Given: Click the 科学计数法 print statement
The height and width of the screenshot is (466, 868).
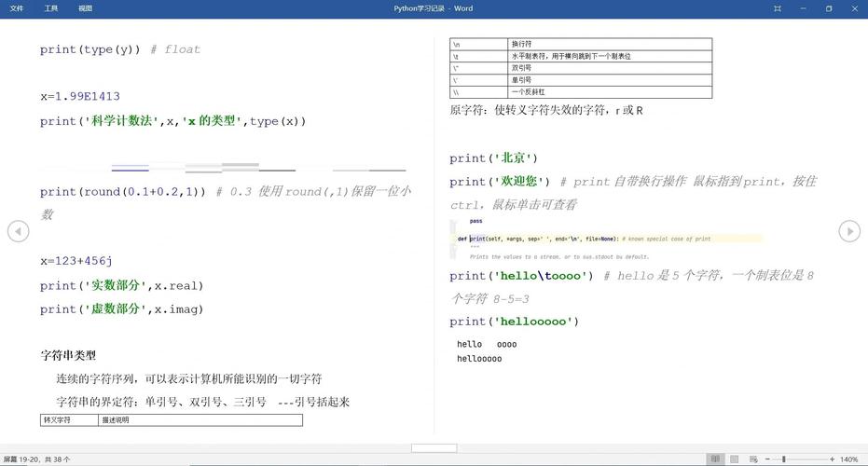Looking at the screenshot, I should pyautogui.click(x=172, y=120).
